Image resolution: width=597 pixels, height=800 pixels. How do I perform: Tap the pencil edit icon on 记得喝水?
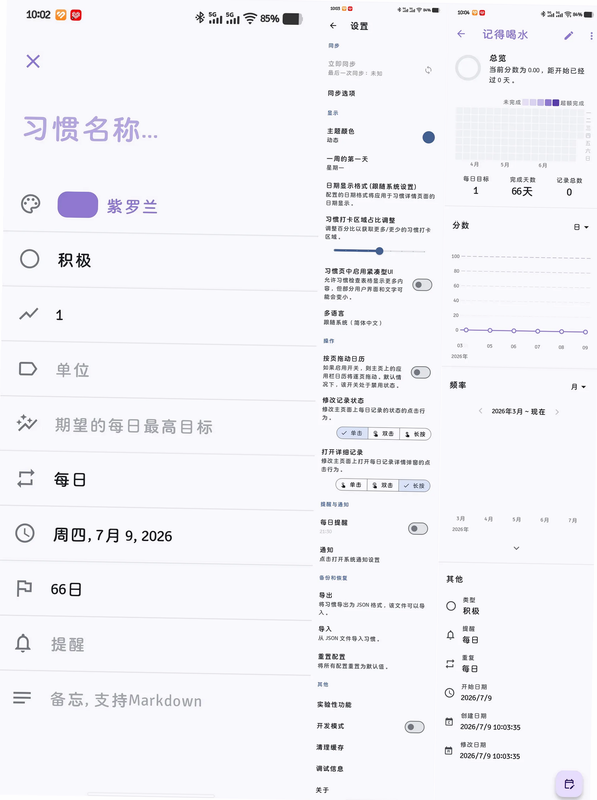click(568, 35)
